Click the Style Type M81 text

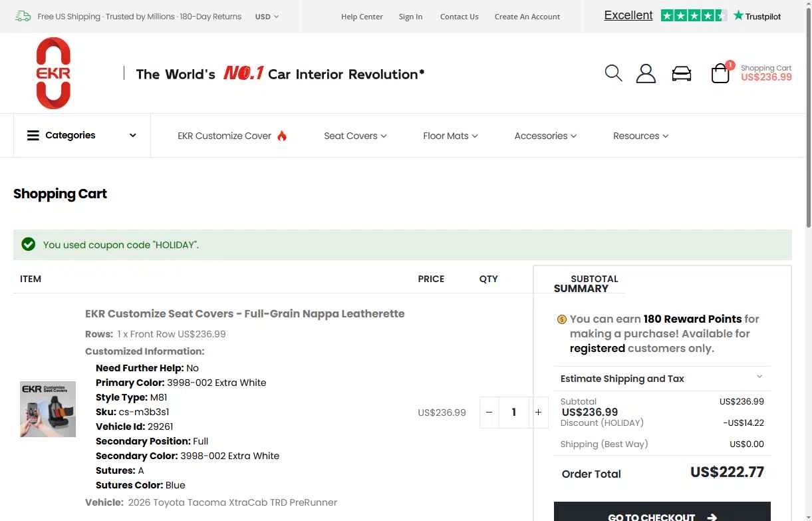[132, 397]
